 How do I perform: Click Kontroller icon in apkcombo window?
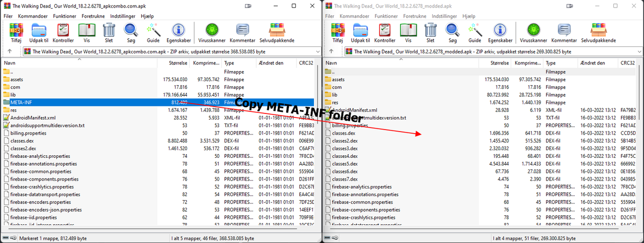[x=63, y=33]
